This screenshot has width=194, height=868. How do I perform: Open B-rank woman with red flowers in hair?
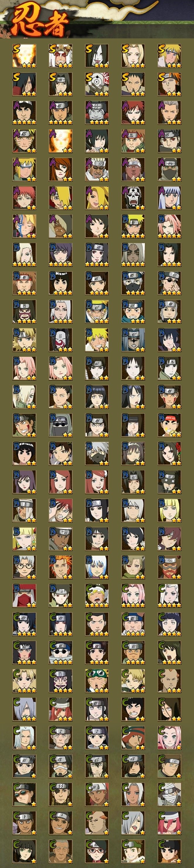pos(169,453)
